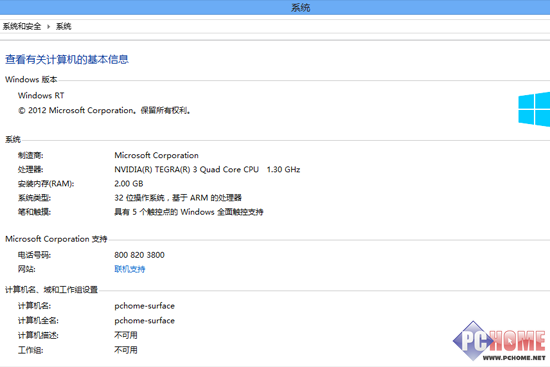Image resolution: width=550 pixels, height=367 pixels.
Task: Click the 2.00 GB RAM value
Action: tap(129, 184)
